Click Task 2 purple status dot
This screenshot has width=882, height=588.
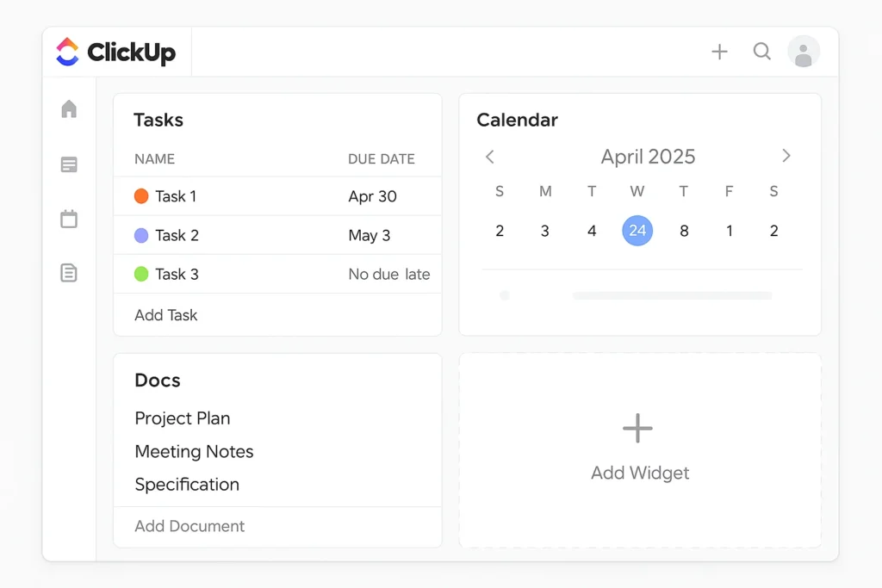click(142, 235)
